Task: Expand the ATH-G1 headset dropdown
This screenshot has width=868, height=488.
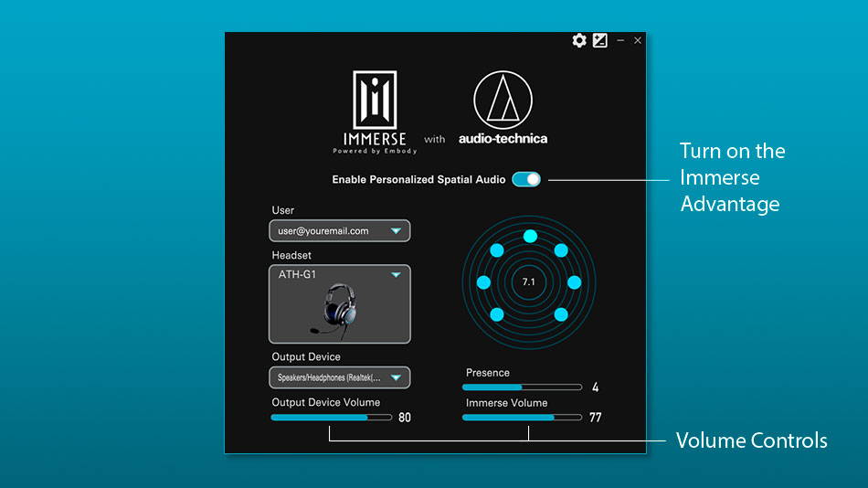Action: (396, 275)
